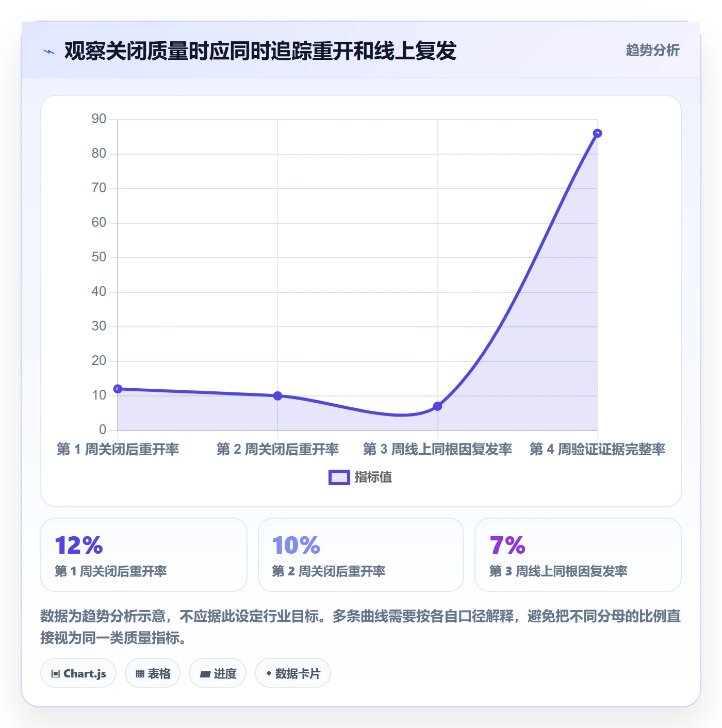Click the Chart.js tag chip

coord(78,673)
